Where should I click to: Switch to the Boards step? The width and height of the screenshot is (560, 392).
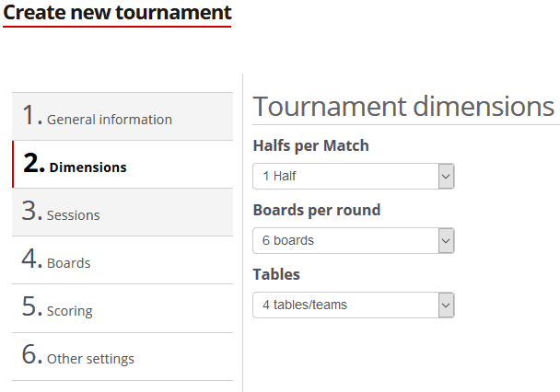pyautogui.click(x=69, y=262)
